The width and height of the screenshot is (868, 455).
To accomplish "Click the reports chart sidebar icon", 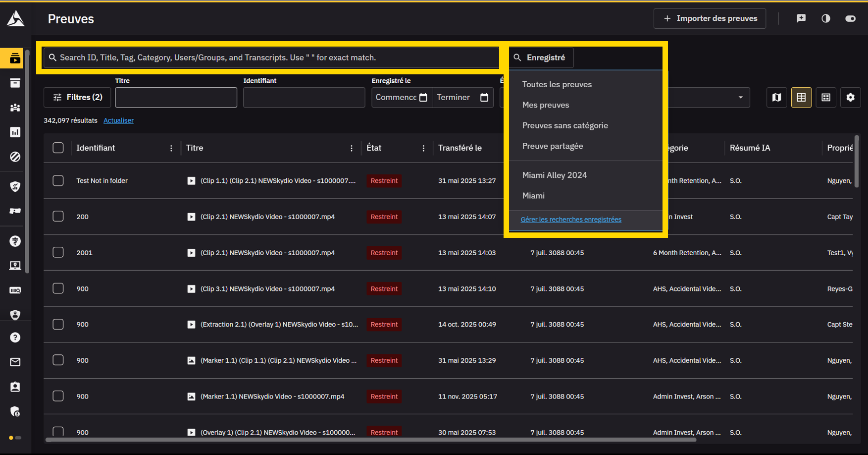I will tap(15, 132).
